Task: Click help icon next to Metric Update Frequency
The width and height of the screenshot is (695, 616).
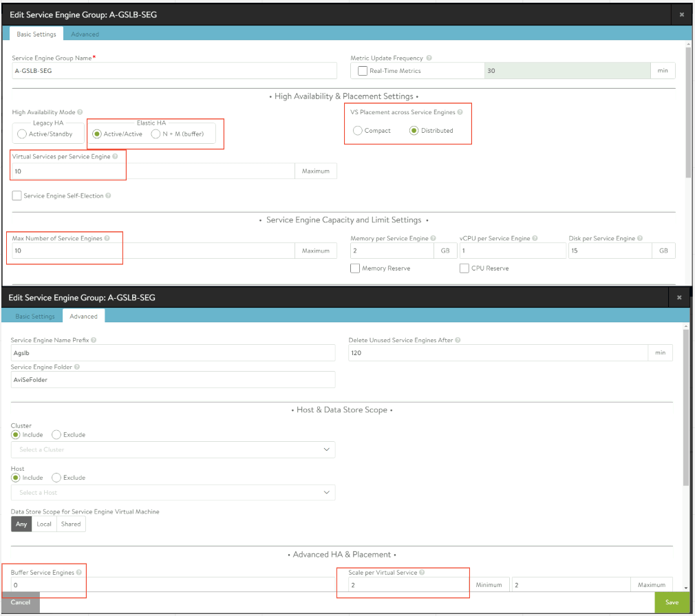Action: (429, 59)
